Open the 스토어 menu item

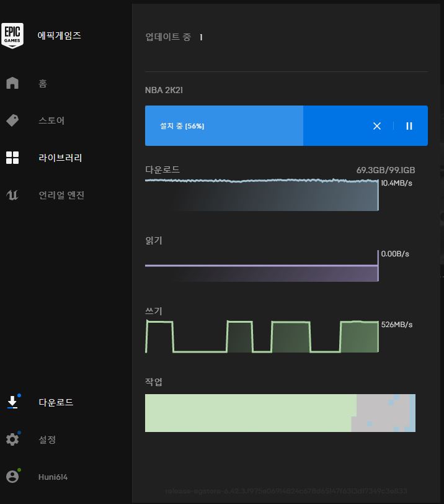51,120
